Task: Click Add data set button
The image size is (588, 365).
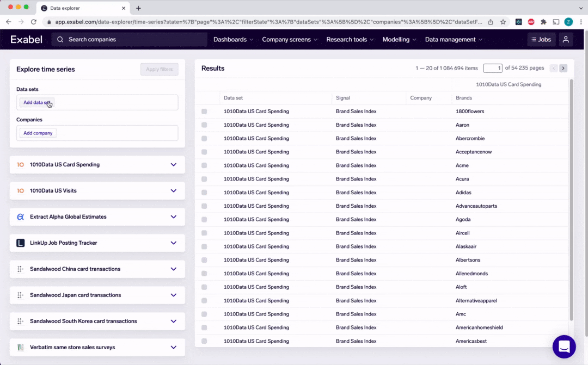Action: coord(37,102)
